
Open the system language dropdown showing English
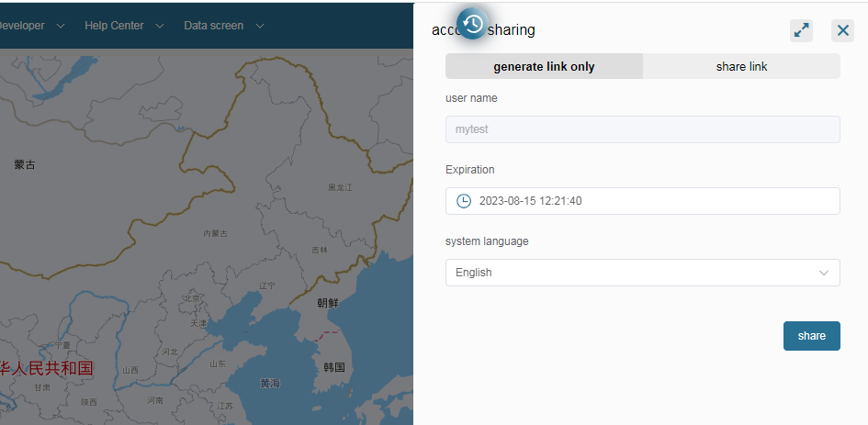pos(642,273)
